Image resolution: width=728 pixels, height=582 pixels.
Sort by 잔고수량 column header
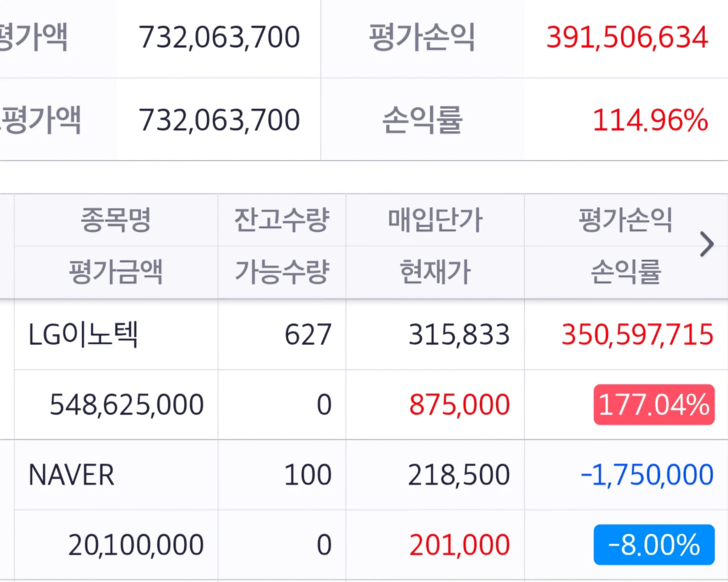pos(282,220)
